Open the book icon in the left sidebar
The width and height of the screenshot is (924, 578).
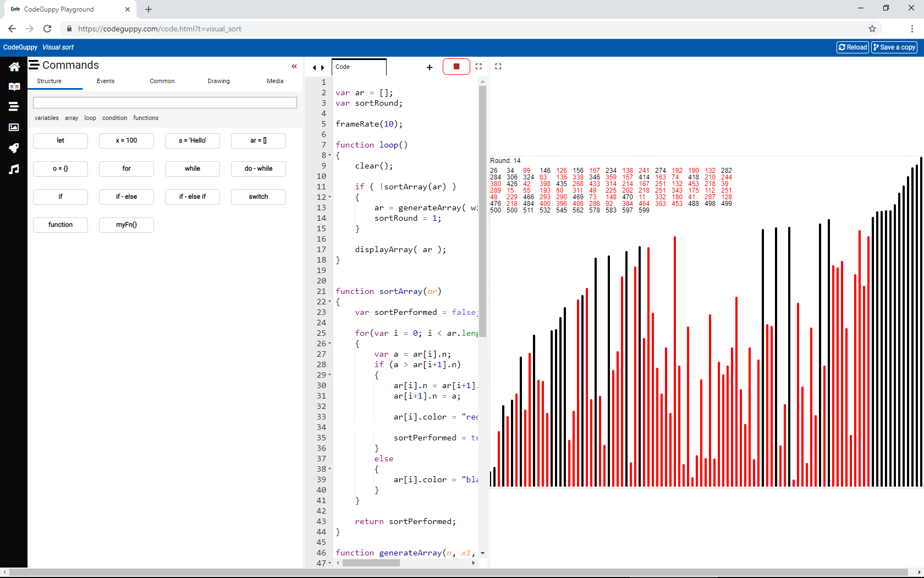pos(14,86)
